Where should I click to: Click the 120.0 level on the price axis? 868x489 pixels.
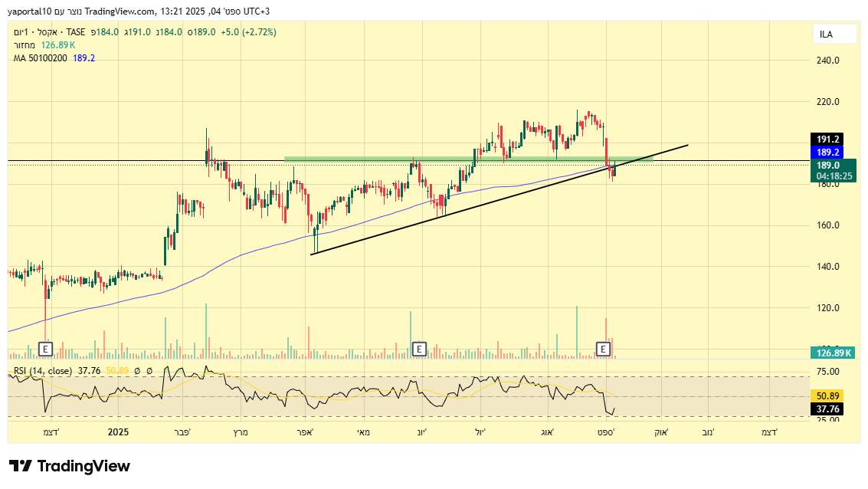click(x=828, y=308)
